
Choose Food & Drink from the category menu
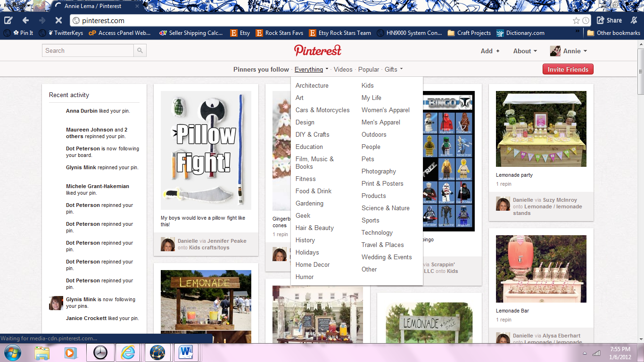point(313,191)
